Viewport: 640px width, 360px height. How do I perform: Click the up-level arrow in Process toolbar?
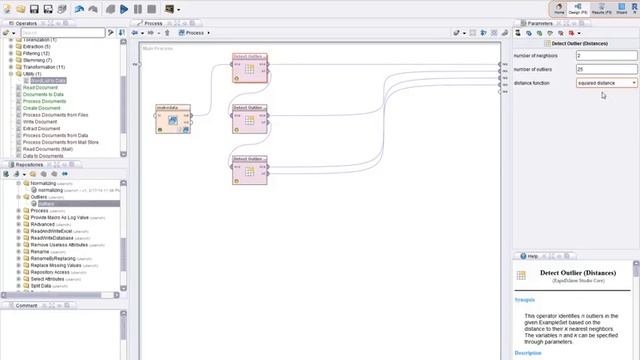pos(167,33)
